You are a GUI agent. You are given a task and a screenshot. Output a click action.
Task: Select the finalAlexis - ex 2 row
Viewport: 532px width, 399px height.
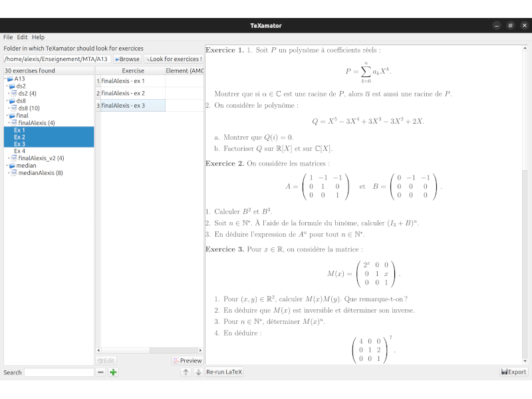(132, 93)
